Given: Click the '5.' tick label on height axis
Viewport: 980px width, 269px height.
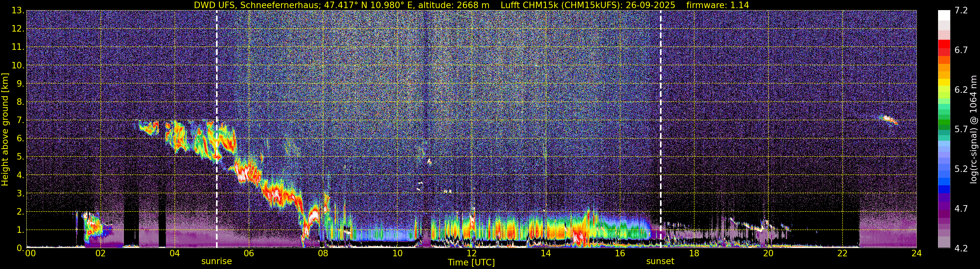Looking at the screenshot, I should [x=20, y=157].
